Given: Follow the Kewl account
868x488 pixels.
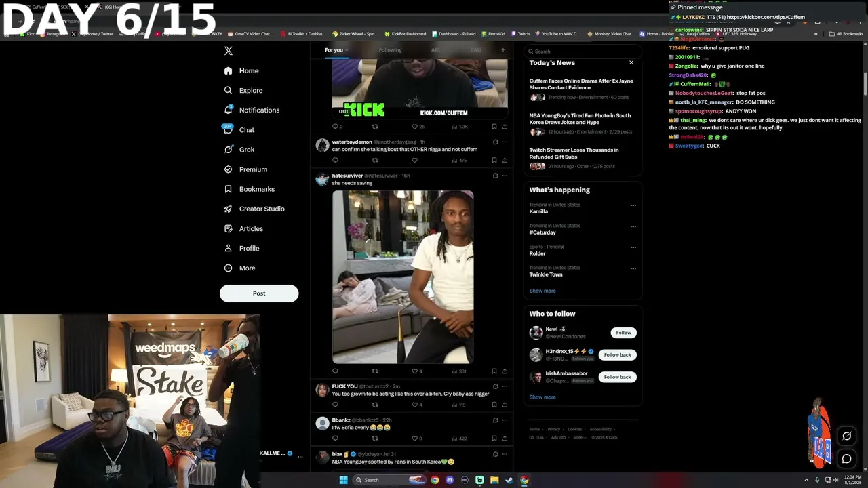Looking at the screenshot, I should tap(623, 333).
